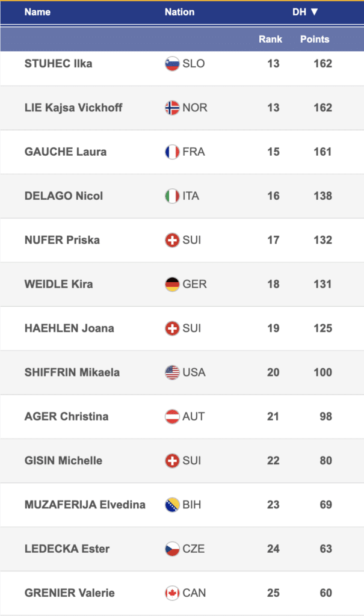Click the Points sub-header
The height and width of the screenshot is (616, 364).
click(315, 39)
